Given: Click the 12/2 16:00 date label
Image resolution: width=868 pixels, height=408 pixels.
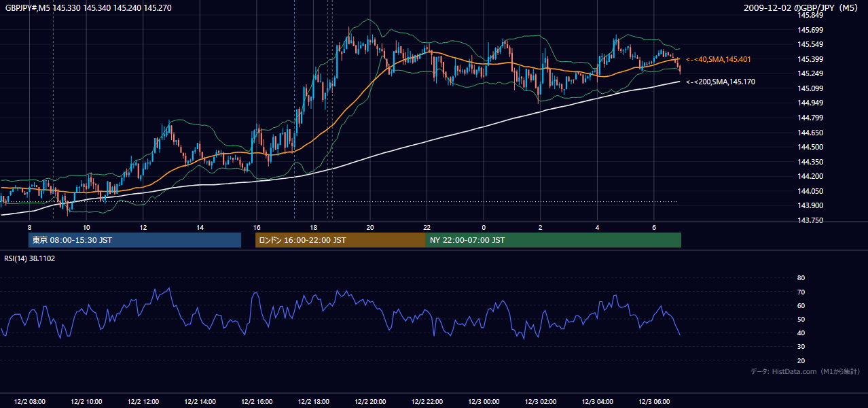Looking at the screenshot, I should pos(257,402).
